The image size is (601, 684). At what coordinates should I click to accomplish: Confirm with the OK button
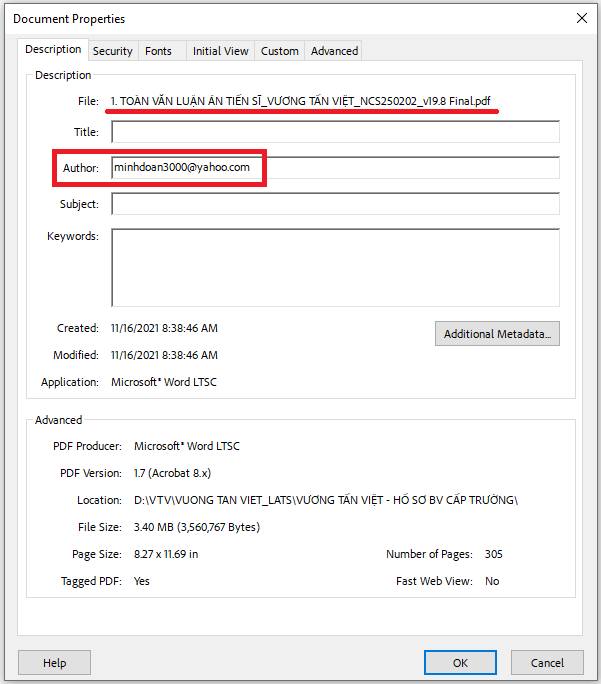pyautogui.click(x=460, y=662)
